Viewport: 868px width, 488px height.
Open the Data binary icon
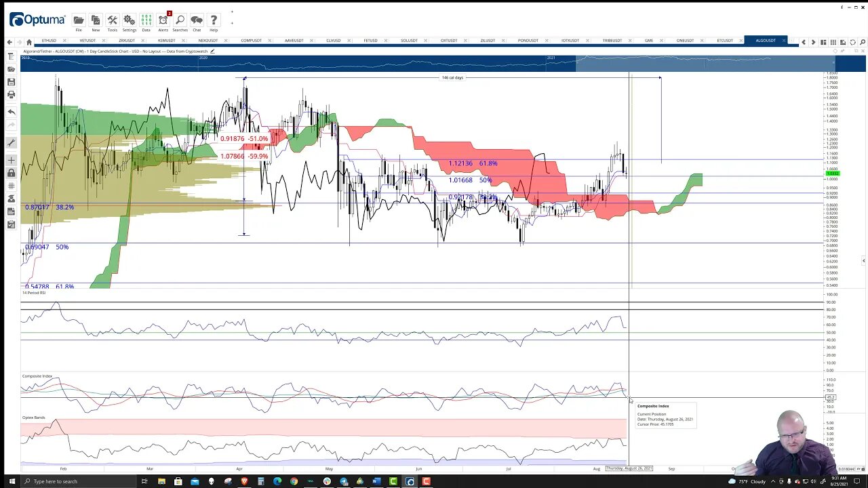[146, 21]
